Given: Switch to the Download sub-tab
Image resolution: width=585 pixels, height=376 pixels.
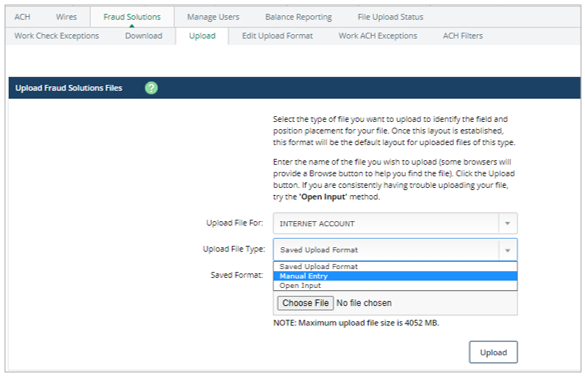Looking at the screenshot, I should (144, 36).
